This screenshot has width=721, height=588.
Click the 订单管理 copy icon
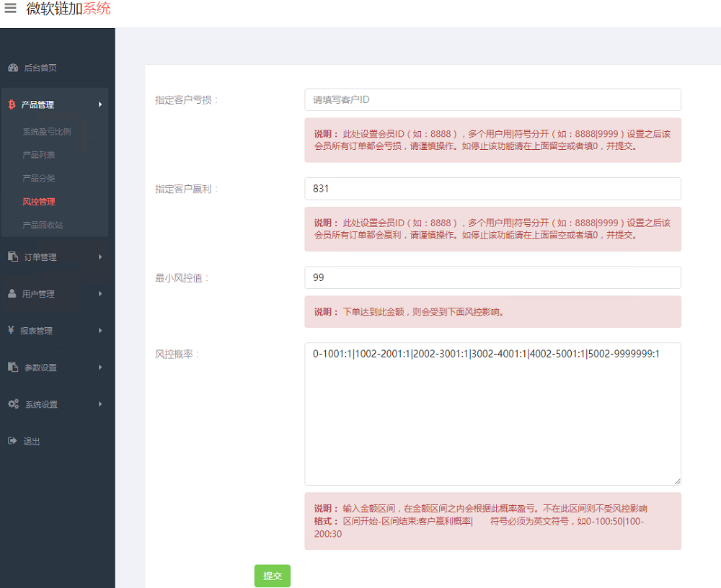(x=13, y=257)
